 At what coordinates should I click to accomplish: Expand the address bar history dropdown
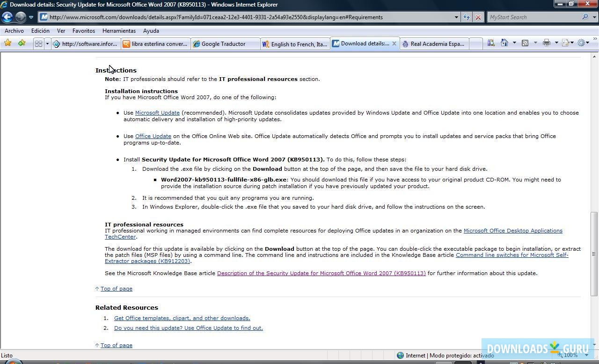456,17
